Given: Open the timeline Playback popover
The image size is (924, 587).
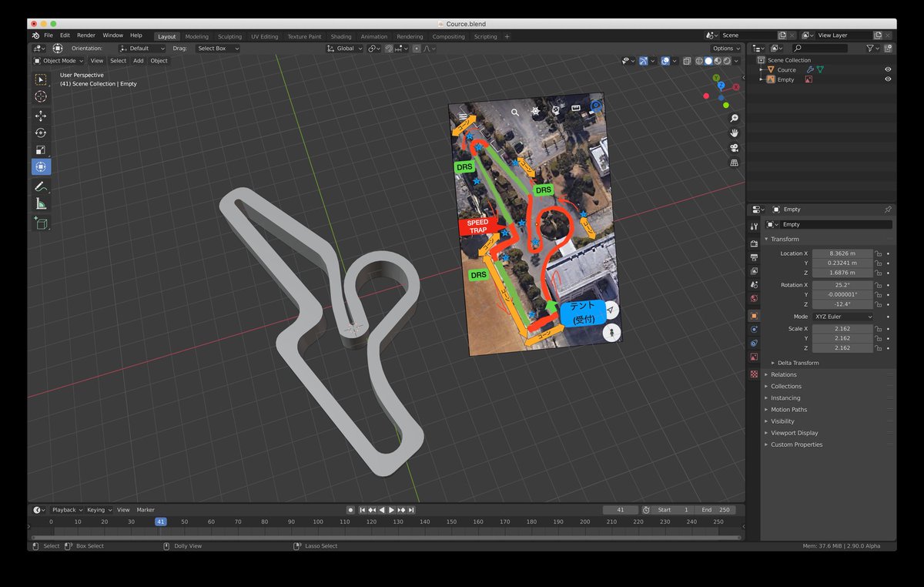Looking at the screenshot, I should pyautogui.click(x=66, y=510).
